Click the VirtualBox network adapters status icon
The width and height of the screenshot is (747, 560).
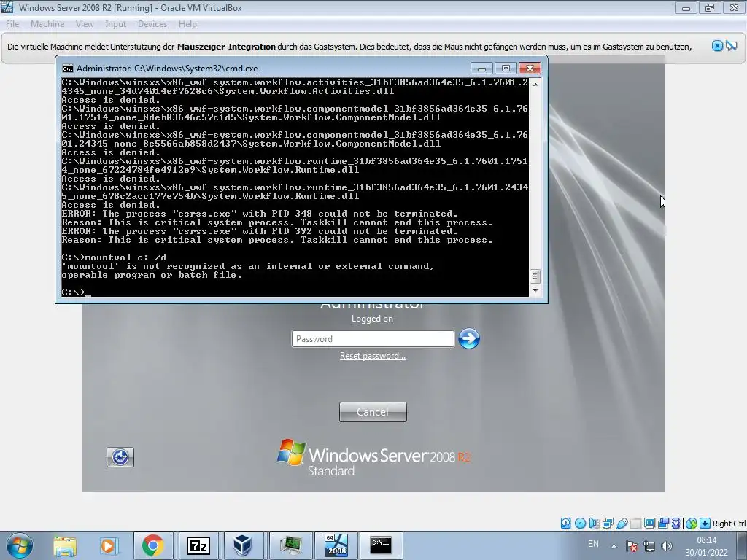pos(608,524)
